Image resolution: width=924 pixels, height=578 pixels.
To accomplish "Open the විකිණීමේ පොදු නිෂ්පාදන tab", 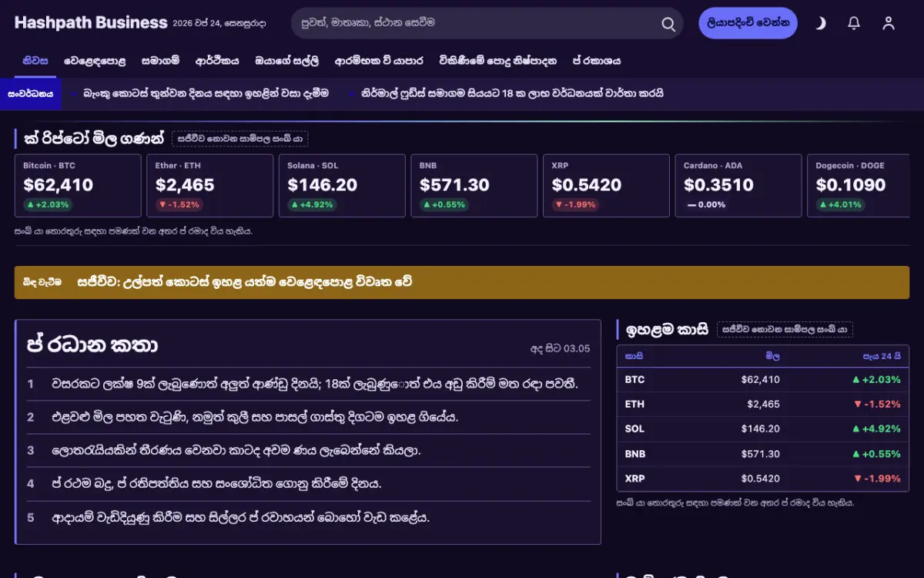I will click(497, 60).
